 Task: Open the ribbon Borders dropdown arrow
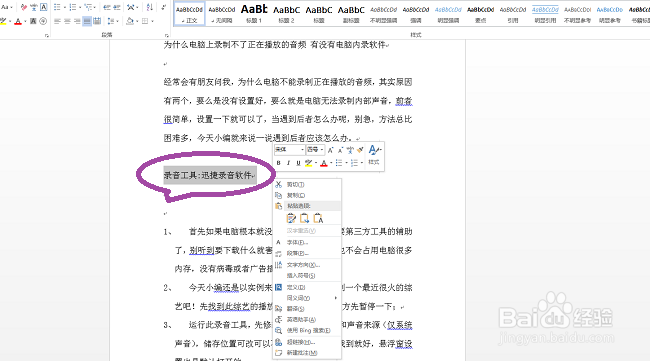[152, 21]
